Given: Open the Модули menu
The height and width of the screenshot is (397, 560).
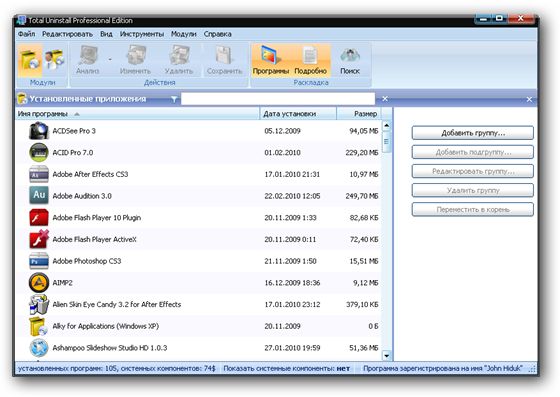Looking at the screenshot, I should tap(184, 34).
